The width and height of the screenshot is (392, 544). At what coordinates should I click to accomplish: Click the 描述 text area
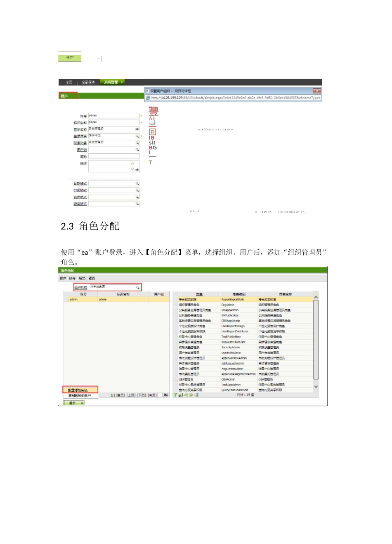114,166
